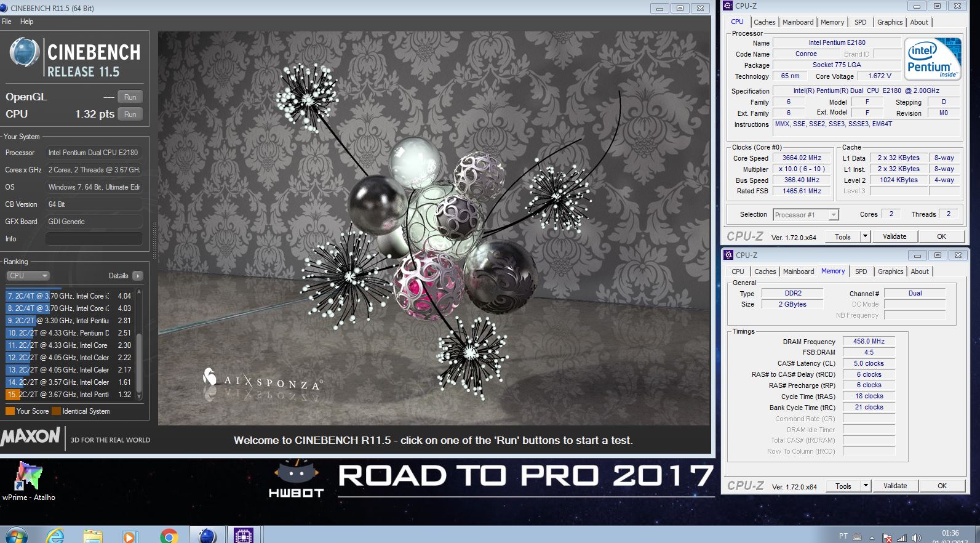980x543 pixels.
Task: Open the File menu in Cinebench
Action: click(x=7, y=22)
